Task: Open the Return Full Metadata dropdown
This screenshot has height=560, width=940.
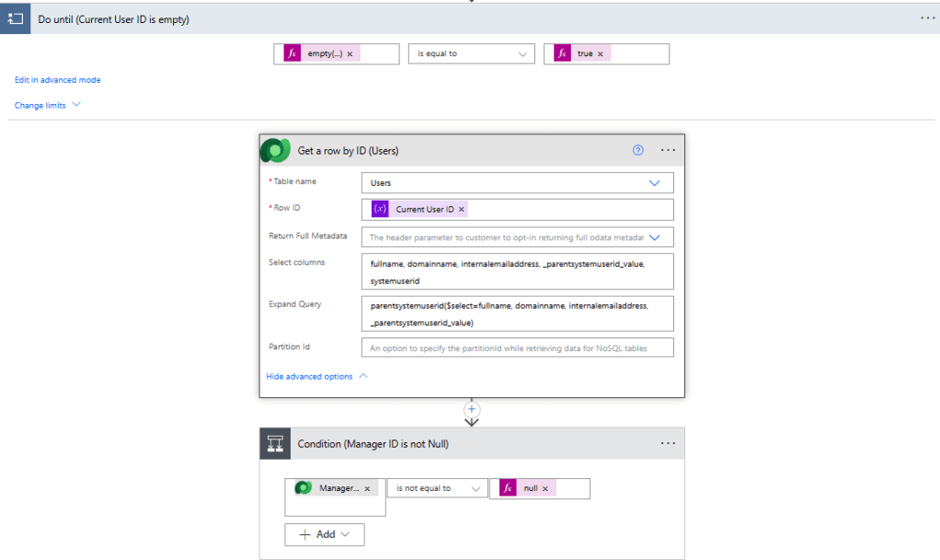Action: tap(655, 237)
